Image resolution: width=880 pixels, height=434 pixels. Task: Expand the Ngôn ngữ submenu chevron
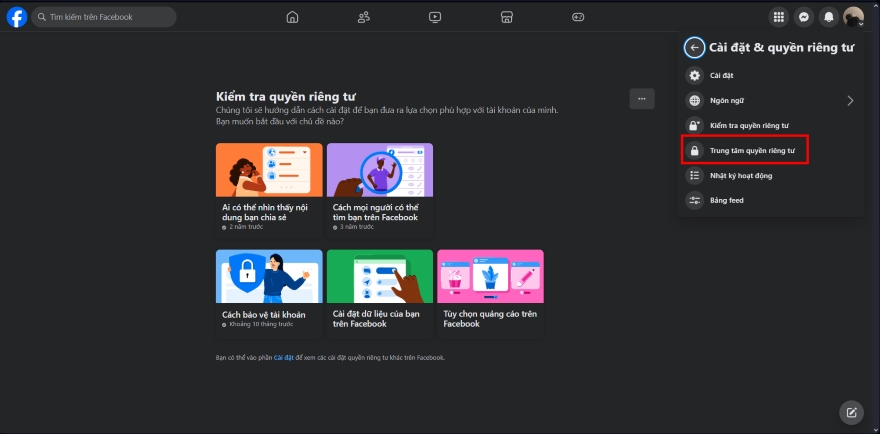850,100
